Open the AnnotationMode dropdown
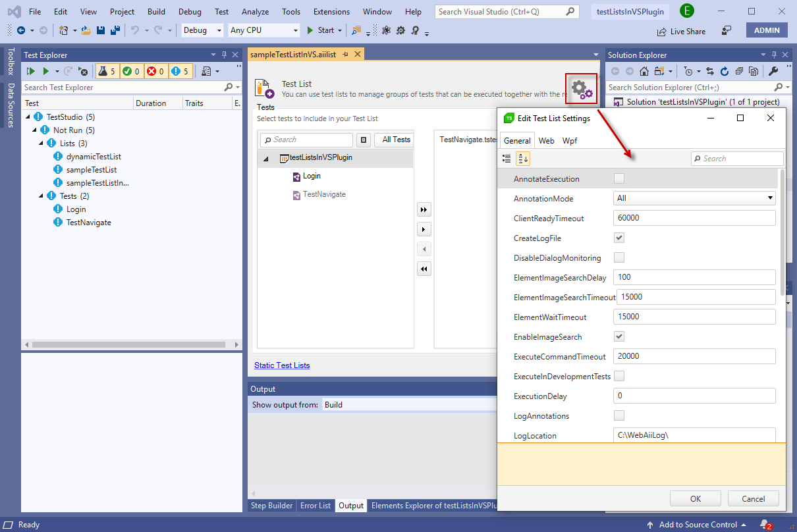 coord(694,198)
